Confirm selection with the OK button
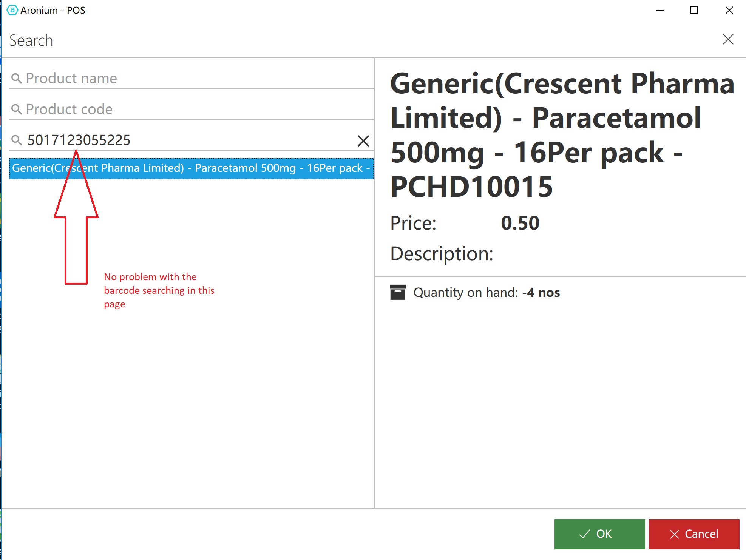746x560 pixels. point(599,534)
